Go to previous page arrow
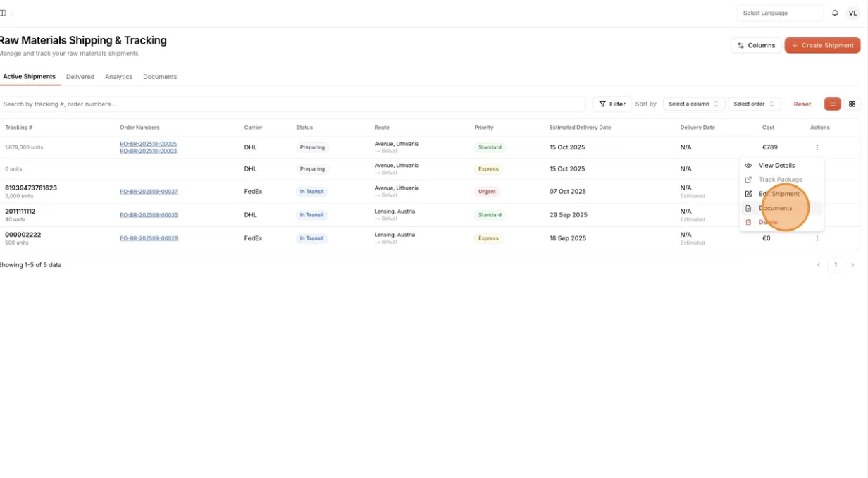868x478 pixels. 819,265
